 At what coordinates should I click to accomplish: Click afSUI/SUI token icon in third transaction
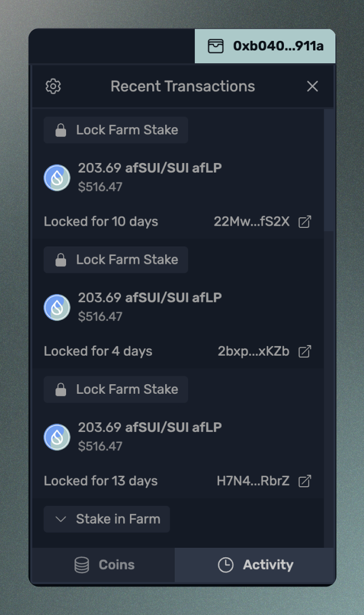(x=57, y=437)
